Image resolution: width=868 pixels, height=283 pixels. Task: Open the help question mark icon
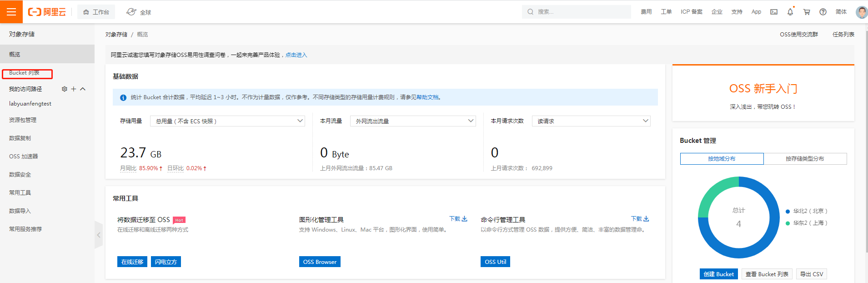[823, 12]
